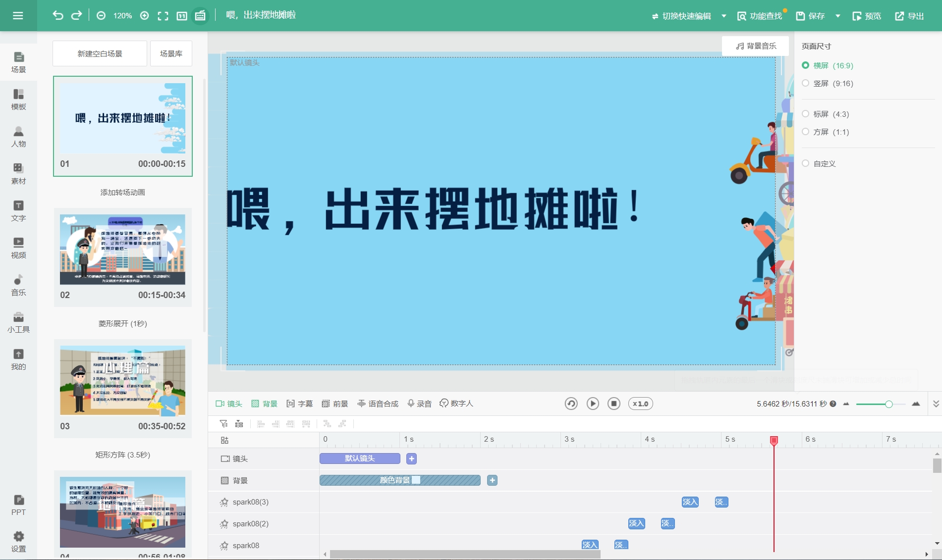Click 背景音乐 button
This screenshot has width=942, height=560.
pyautogui.click(x=756, y=46)
